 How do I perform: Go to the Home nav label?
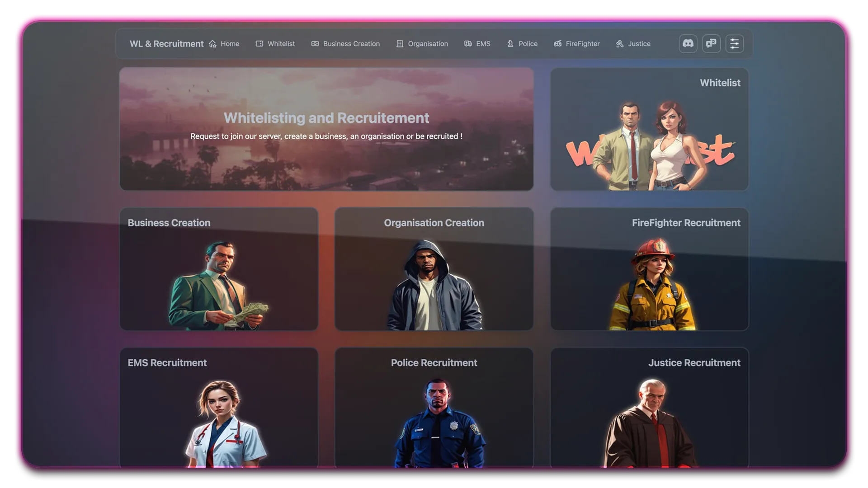(x=230, y=44)
